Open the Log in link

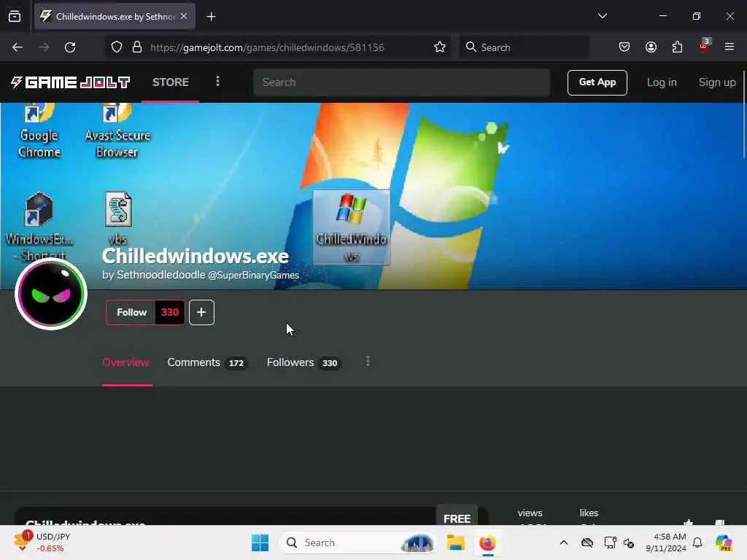coord(661,82)
